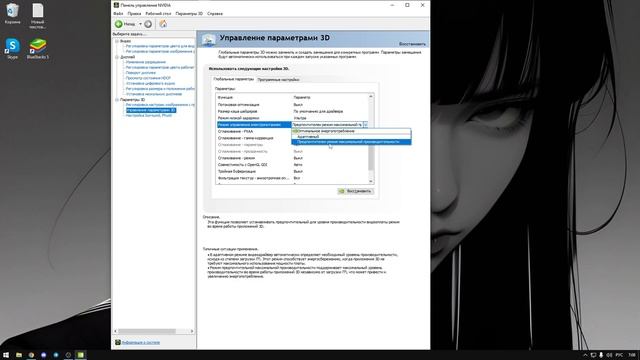Switch to the Программные настройки tab
This screenshot has height=360, width=640.
pyautogui.click(x=278, y=80)
